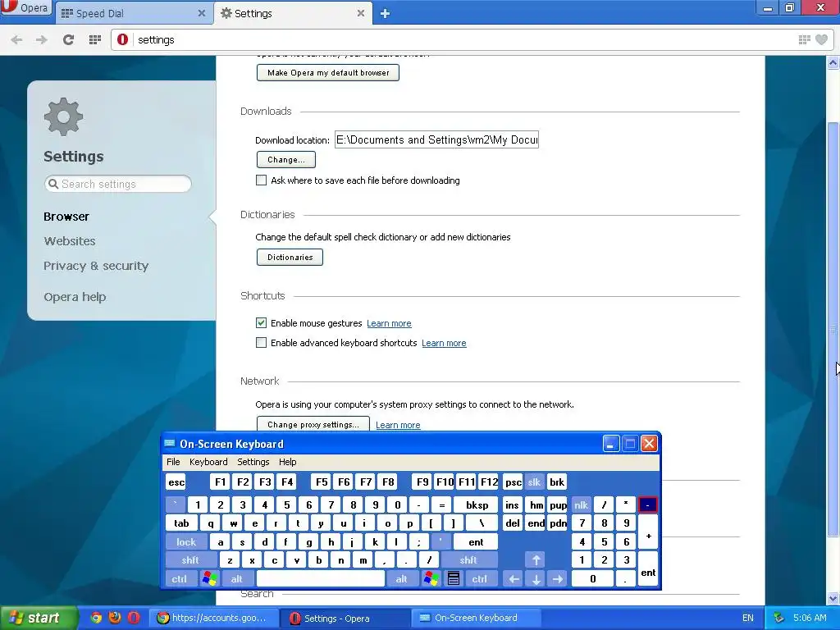Open Learn more for mouse gestures
Screen dimensions: 840x630
pos(389,323)
